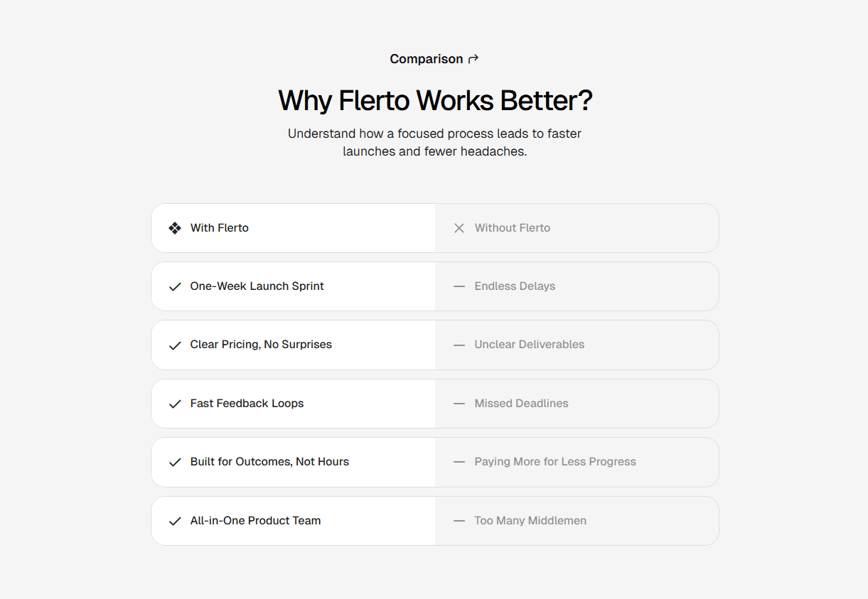Click the dash icon beside Missed Deadlines
868x599 pixels.
pyautogui.click(x=459, y=404)
